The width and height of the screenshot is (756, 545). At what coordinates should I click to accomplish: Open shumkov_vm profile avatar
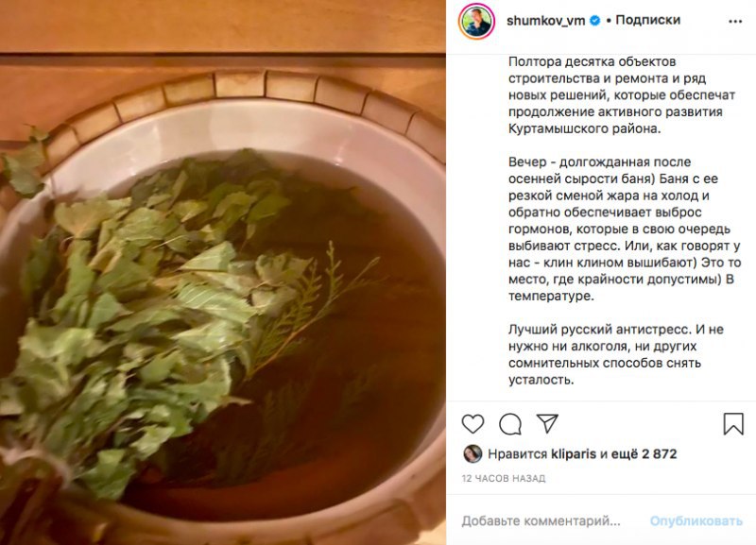click(x=477, y=21)
